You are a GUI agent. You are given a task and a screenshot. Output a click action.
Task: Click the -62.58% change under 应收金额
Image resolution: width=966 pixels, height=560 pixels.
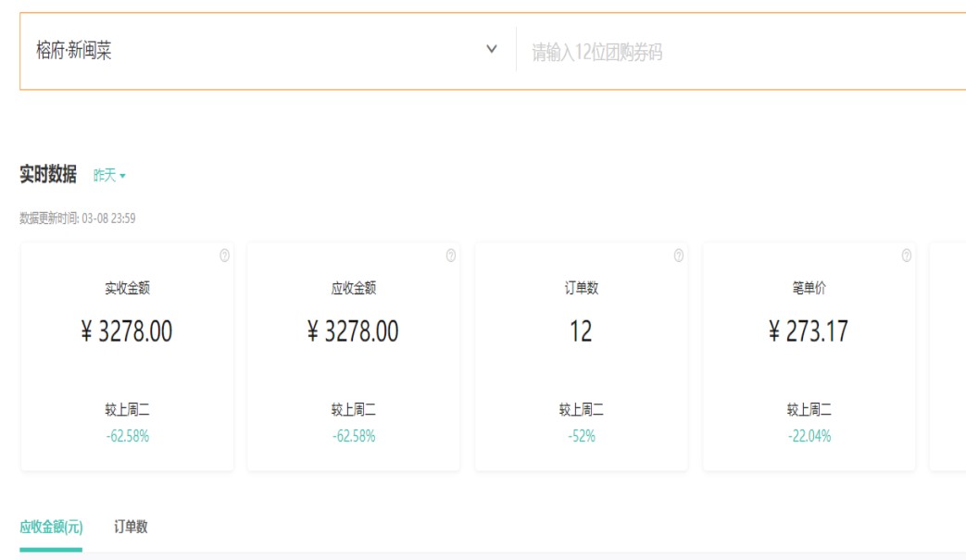(354, 436)
